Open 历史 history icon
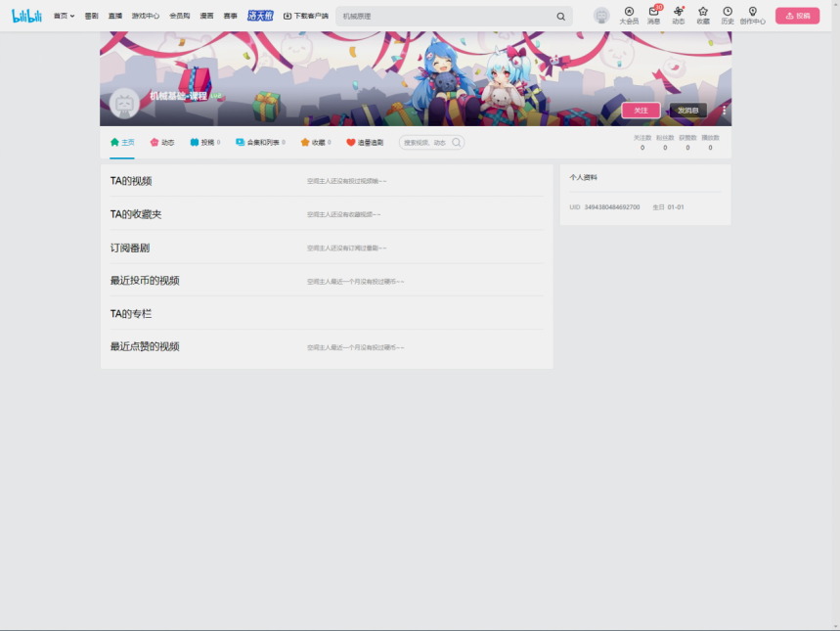The image size is (840, 631). tap(728, 16)
